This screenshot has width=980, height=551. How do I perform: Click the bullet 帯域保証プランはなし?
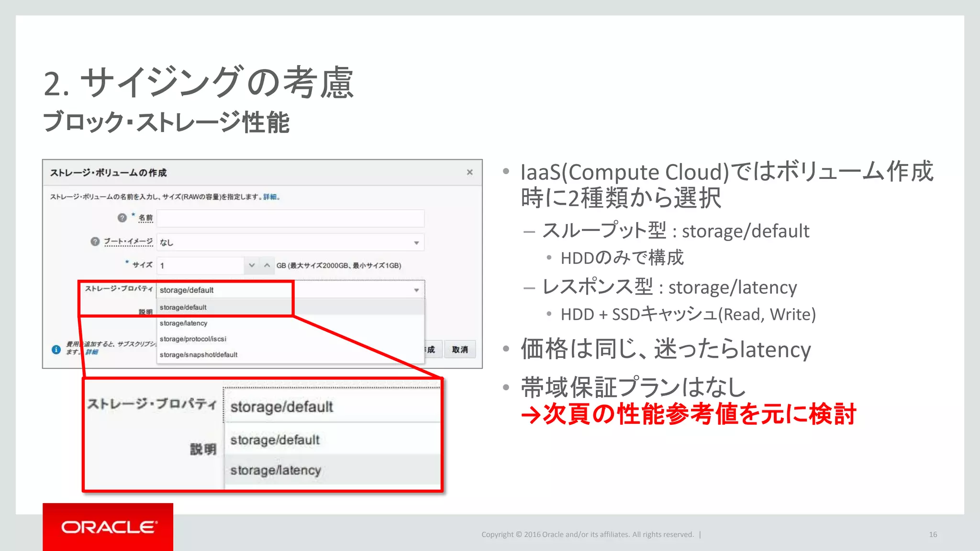click(x=634, y=387)
